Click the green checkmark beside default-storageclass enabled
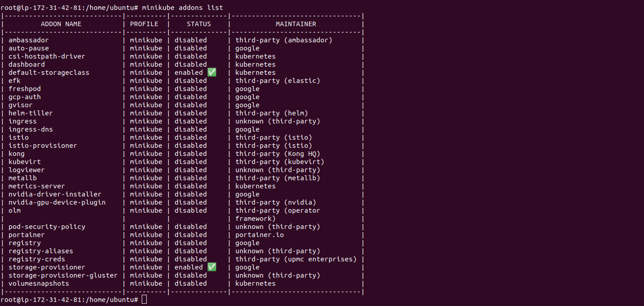The width and height of the screenshot is (644, 306). click(x=212, y=73)
